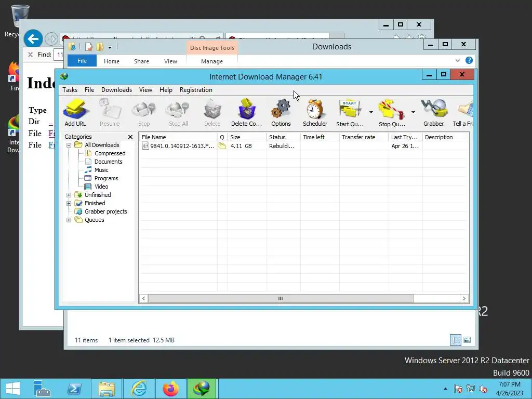Open the Downloads menu in IDM
The height and width of the screenshot is (399, 532).
coord(116,90)
